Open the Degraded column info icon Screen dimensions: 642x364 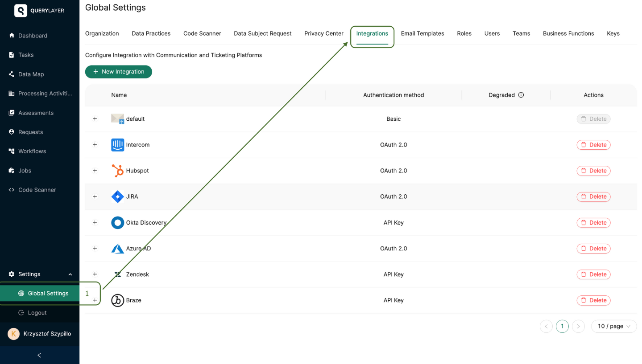(x=521, y=95)
